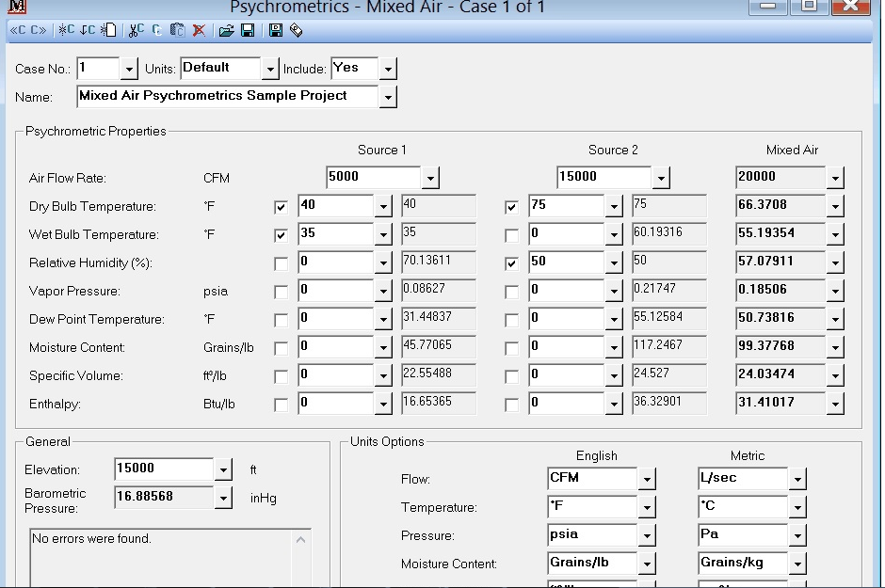Go to the next case (C» icon)
Screen dimensions: 885x588
(39, 30)
